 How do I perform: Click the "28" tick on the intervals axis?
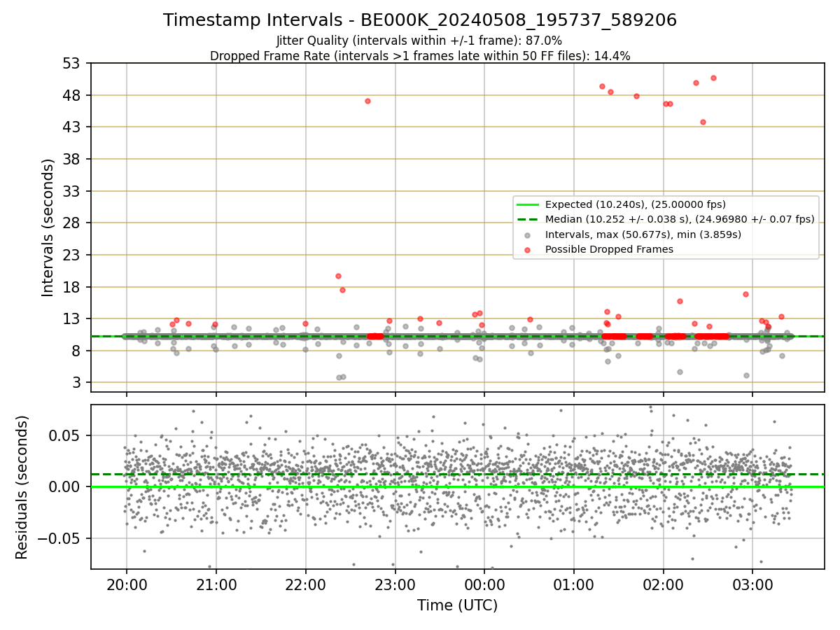point(73,223)
